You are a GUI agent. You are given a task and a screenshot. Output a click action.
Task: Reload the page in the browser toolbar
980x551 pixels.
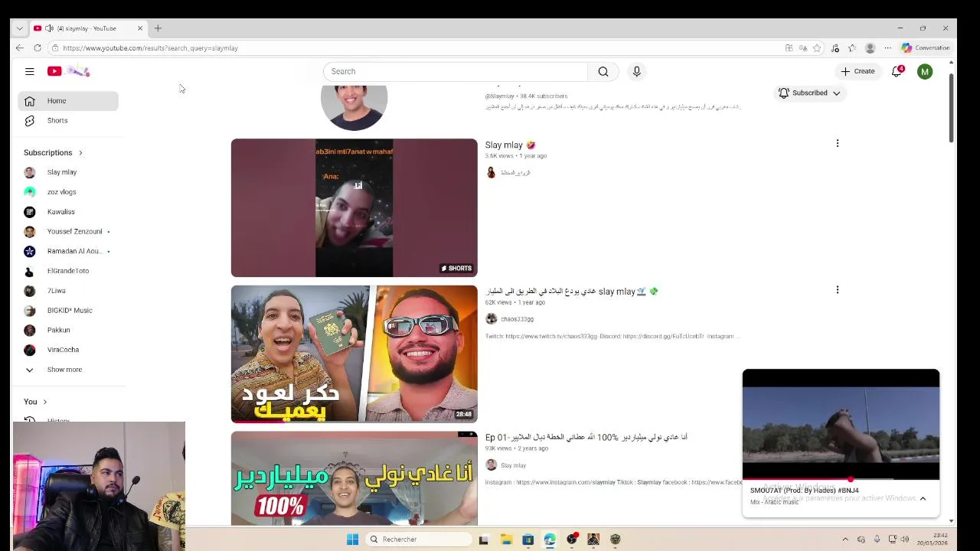click(37, 47)
